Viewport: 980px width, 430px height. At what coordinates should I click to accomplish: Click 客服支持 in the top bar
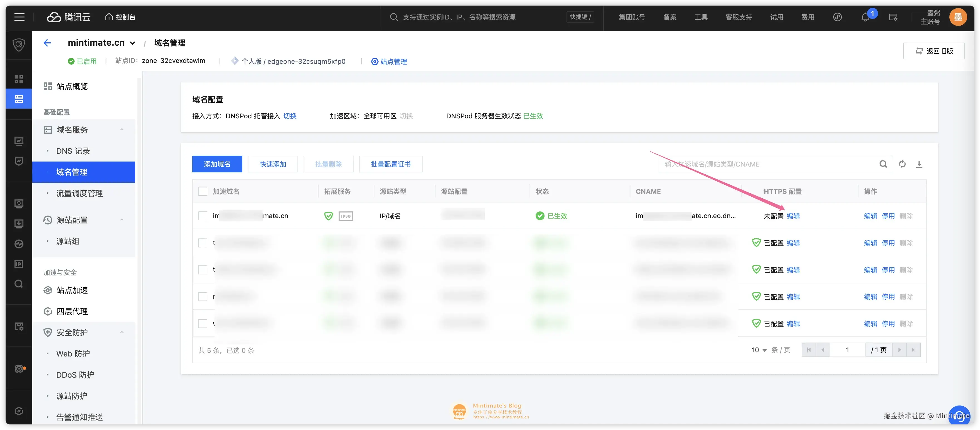(x=739, y=17)
